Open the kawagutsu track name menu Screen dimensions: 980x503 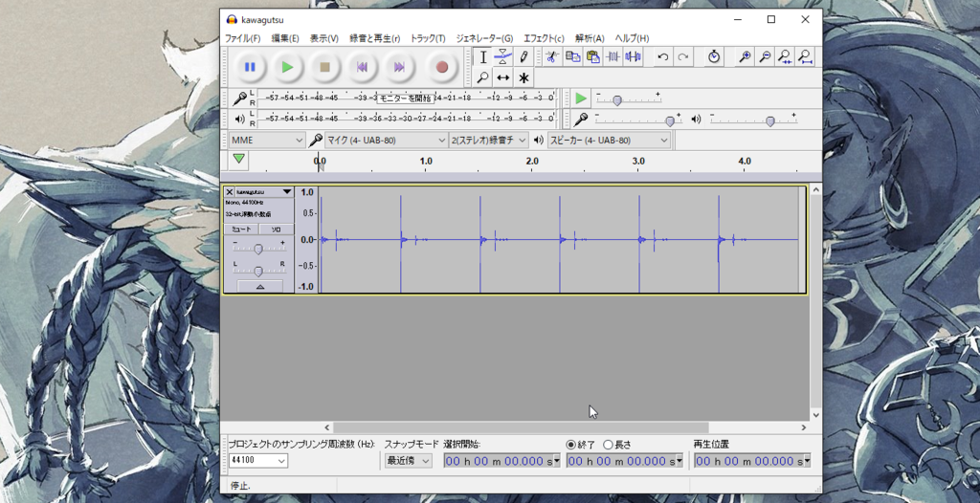[x=264, y=192]
